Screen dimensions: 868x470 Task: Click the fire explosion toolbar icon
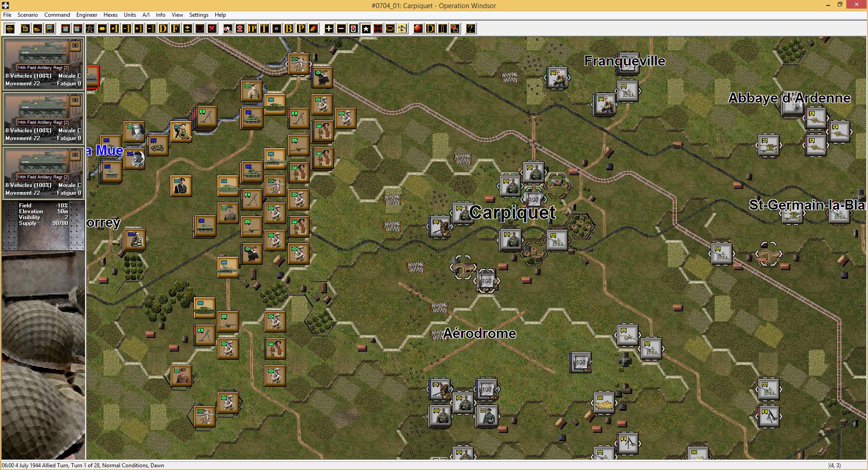tap(313, 29)
